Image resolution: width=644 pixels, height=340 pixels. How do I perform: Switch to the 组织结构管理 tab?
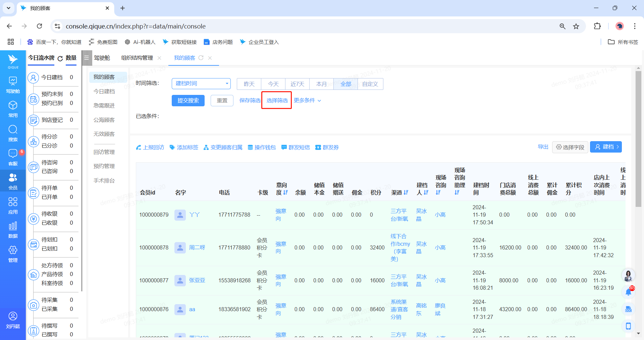137,58
